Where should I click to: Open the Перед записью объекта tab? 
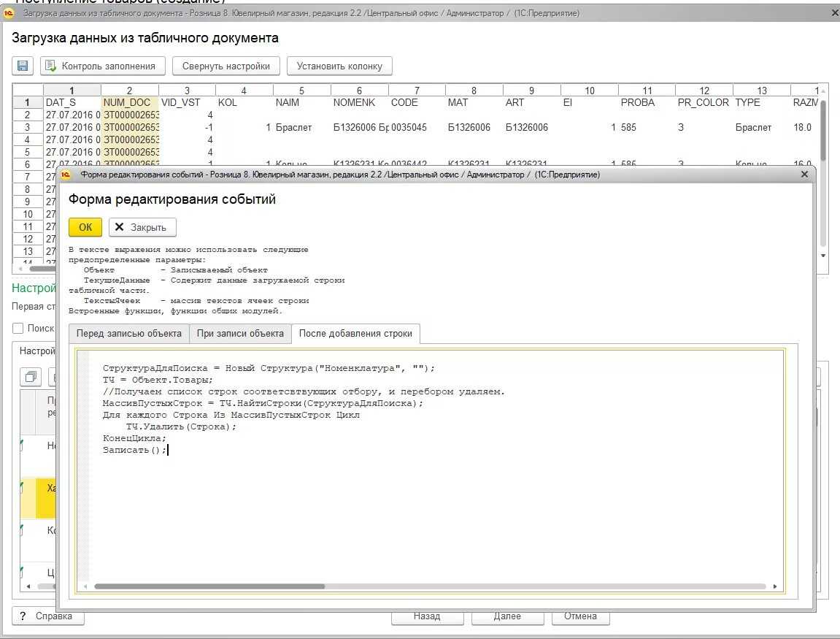coord(128,334)
